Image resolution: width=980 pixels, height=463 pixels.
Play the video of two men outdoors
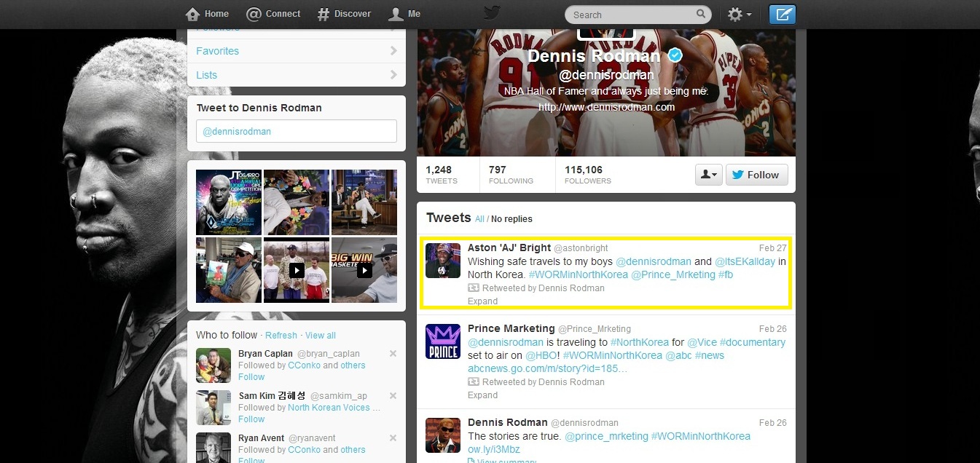click(x=297, y=270)
